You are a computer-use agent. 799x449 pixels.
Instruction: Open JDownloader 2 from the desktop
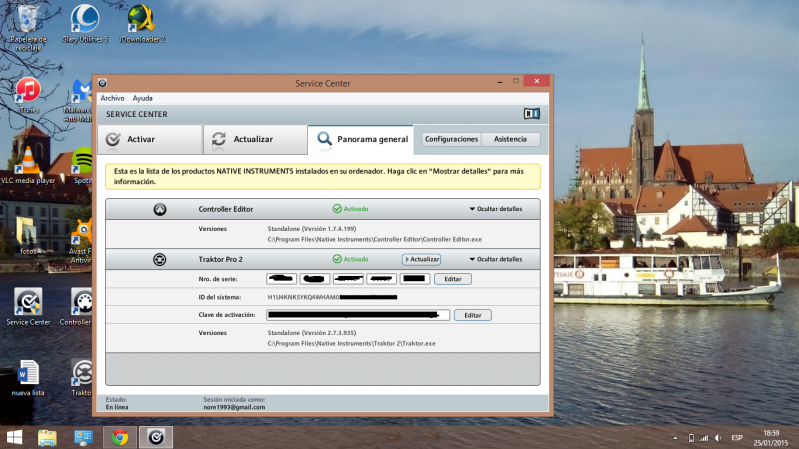pos(141,20)
